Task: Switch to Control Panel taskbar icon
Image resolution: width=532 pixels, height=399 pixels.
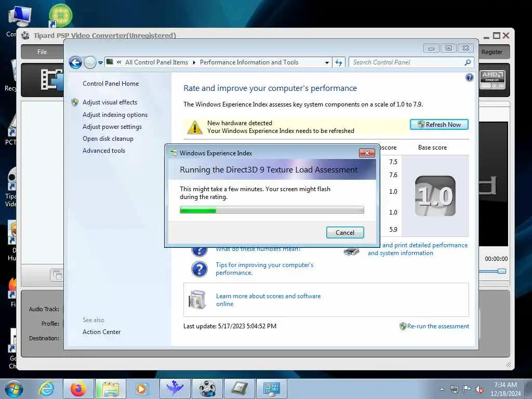Action: click(x=271, y=389)
